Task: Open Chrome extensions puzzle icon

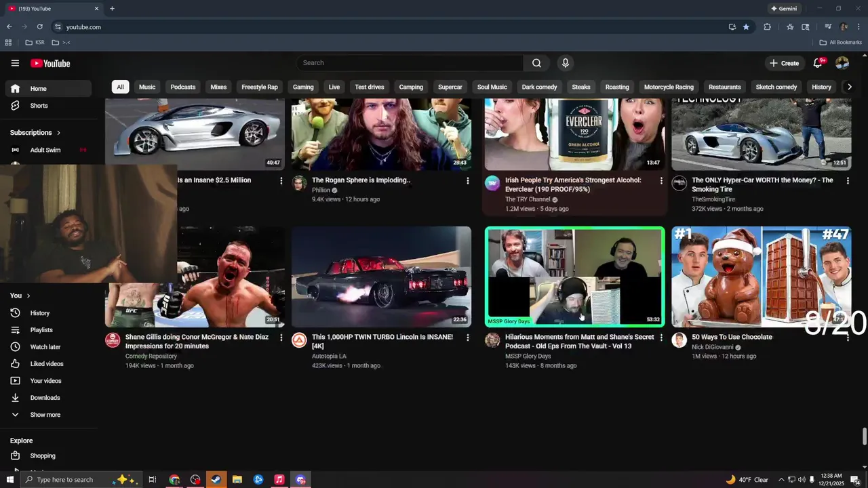Action: 768,27
